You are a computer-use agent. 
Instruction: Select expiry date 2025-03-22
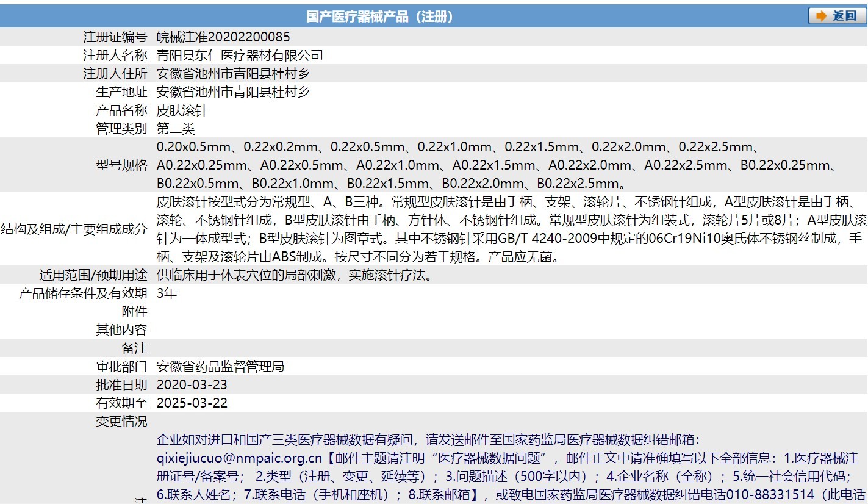[x=192, y=403]
